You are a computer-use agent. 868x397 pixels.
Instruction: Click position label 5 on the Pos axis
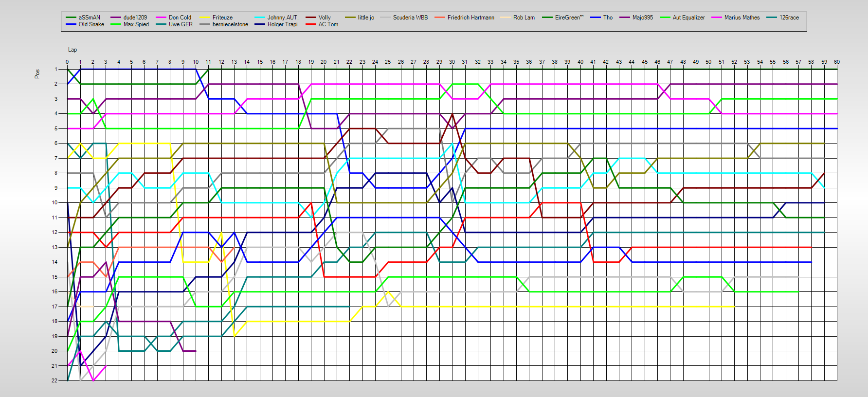pyautogui.click(x=56, y=128)
